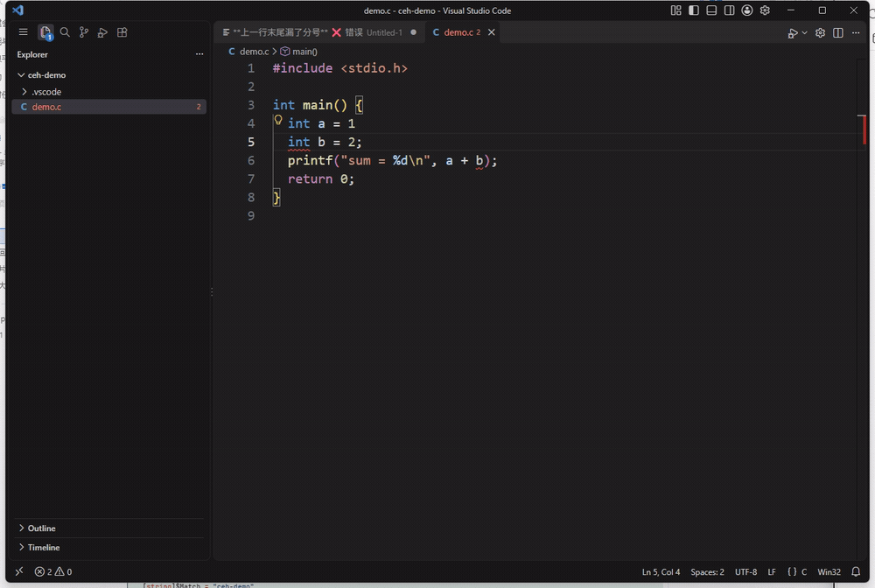The height and width of the screenshot is (588, 875).
Task: Click the return 0; statement
Action: (x=321, y=179)
